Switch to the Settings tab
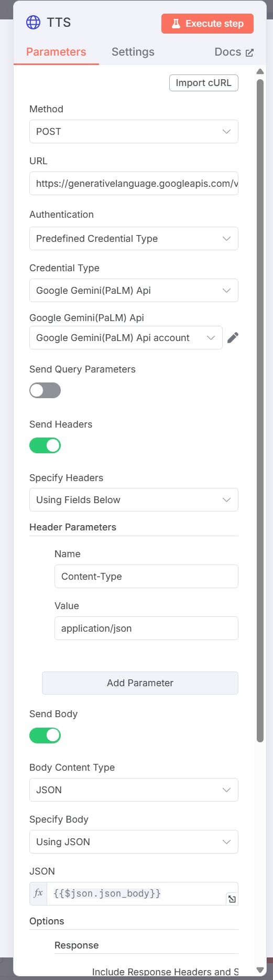The width and height of the screenshot is (273, 980). click(x=133, y=52)
